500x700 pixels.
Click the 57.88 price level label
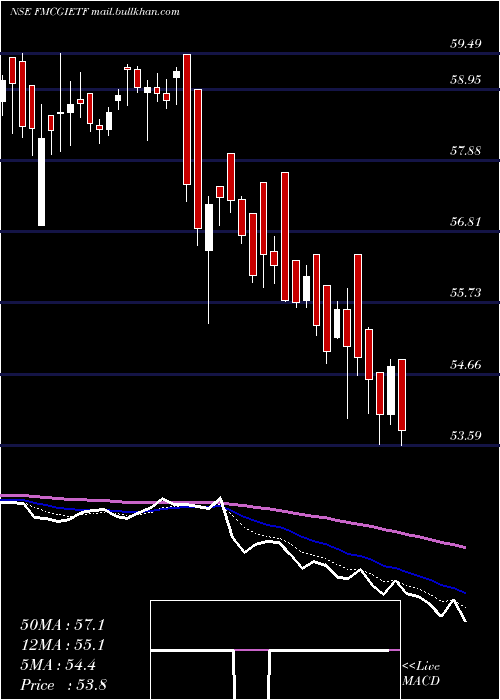465,151
